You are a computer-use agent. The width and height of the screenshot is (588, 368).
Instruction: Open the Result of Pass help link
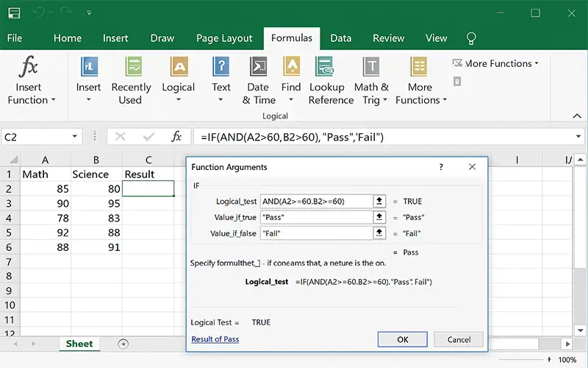coord(215,339)
